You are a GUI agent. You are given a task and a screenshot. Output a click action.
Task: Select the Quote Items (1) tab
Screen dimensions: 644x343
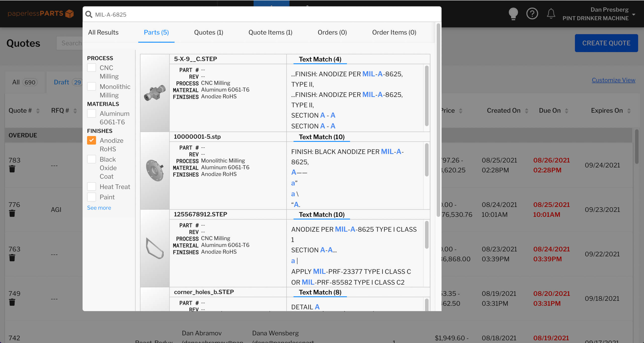point(270,32)
